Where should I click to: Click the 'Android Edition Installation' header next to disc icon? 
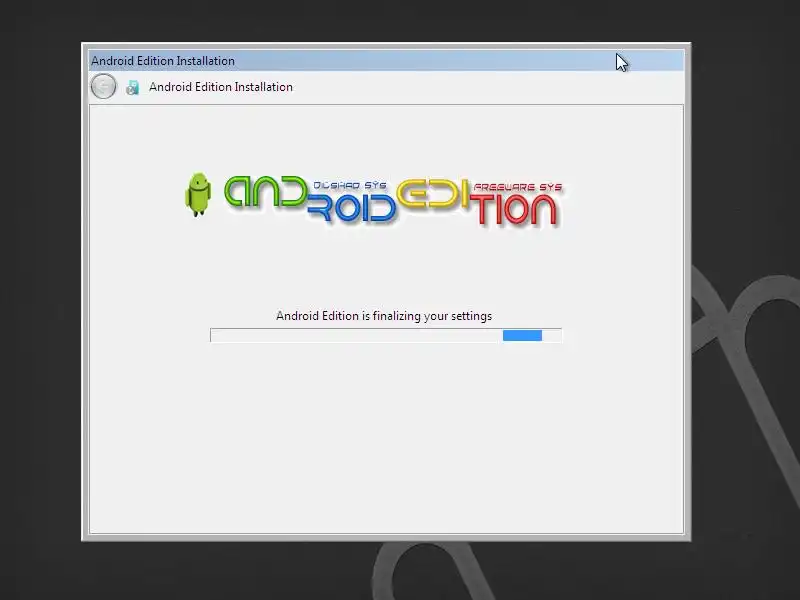click(220, 87)
